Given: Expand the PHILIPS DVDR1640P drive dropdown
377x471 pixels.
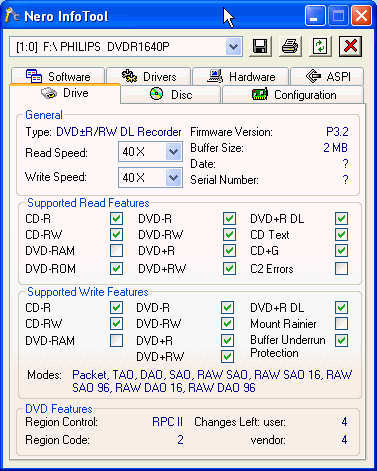Looking at the screenshot, I should tap(233, 47).
